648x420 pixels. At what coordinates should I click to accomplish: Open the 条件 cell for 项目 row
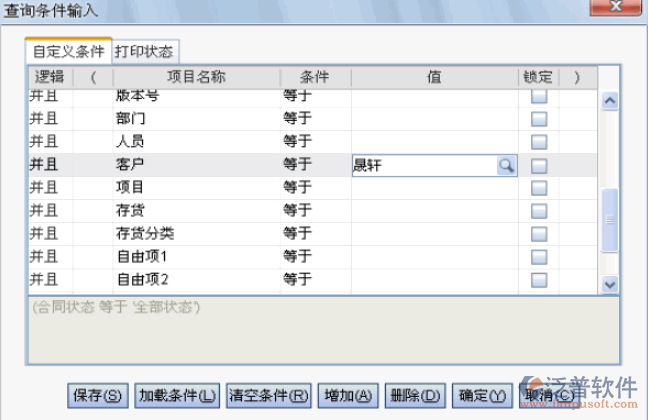coord(312,188)
